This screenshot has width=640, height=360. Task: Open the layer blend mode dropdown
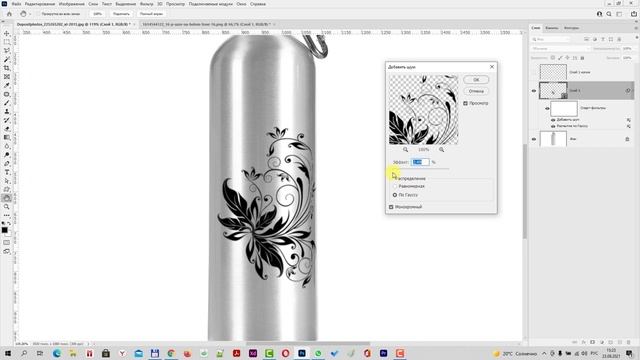click(560, 49)
